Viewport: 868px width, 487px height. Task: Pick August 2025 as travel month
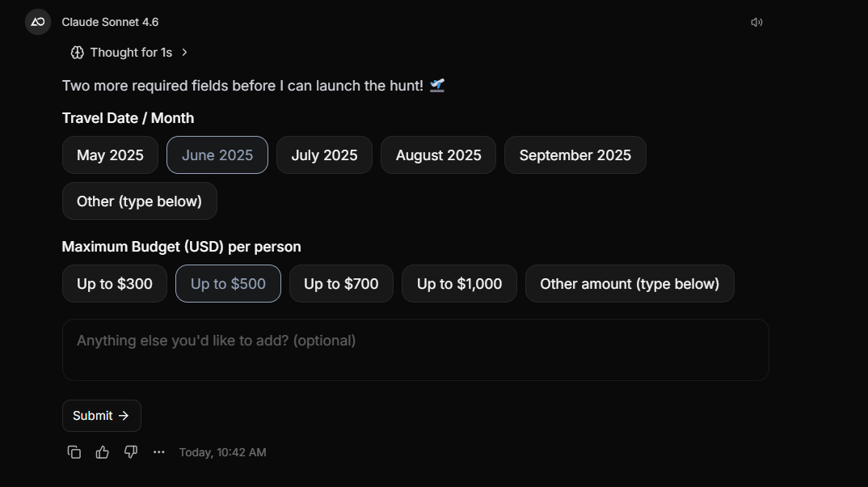coord(438,155)
